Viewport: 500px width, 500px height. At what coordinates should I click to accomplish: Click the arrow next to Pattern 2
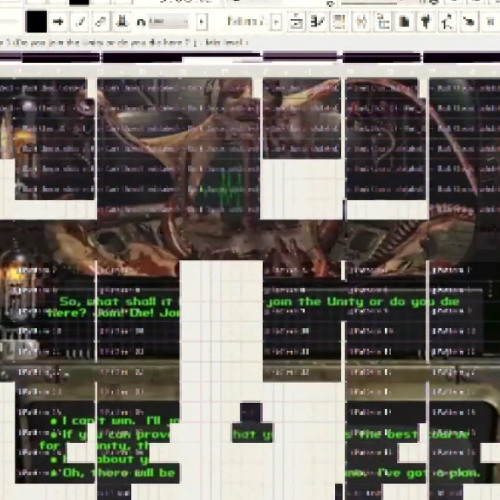point(276,22)
